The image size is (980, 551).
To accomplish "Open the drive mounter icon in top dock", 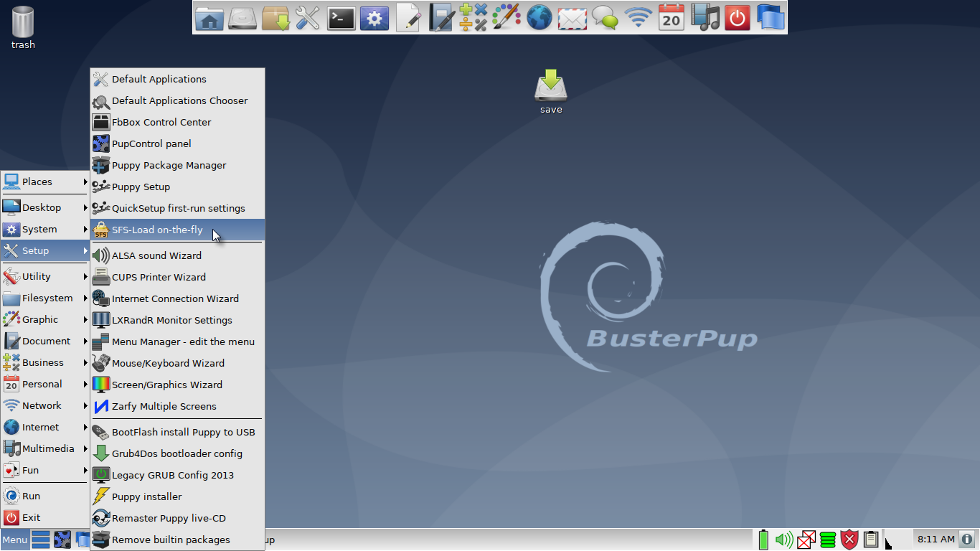I will tap(242, 17).
